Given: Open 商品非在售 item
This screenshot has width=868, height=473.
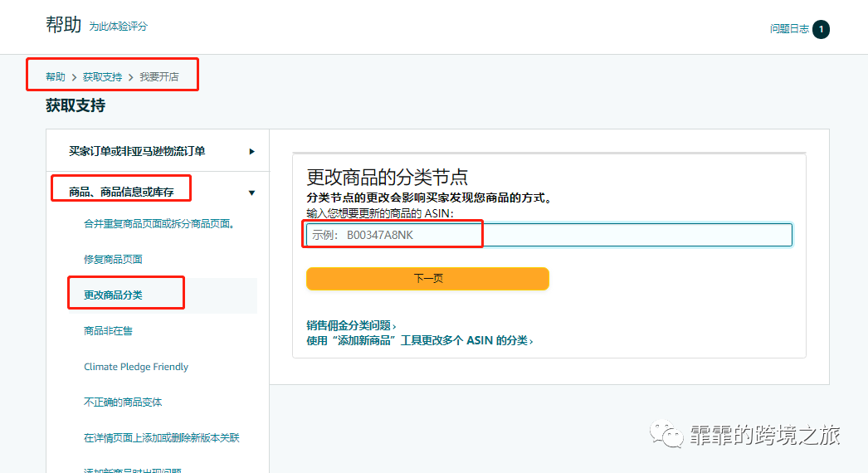Looking at the screenshot, I should [108, 330].
